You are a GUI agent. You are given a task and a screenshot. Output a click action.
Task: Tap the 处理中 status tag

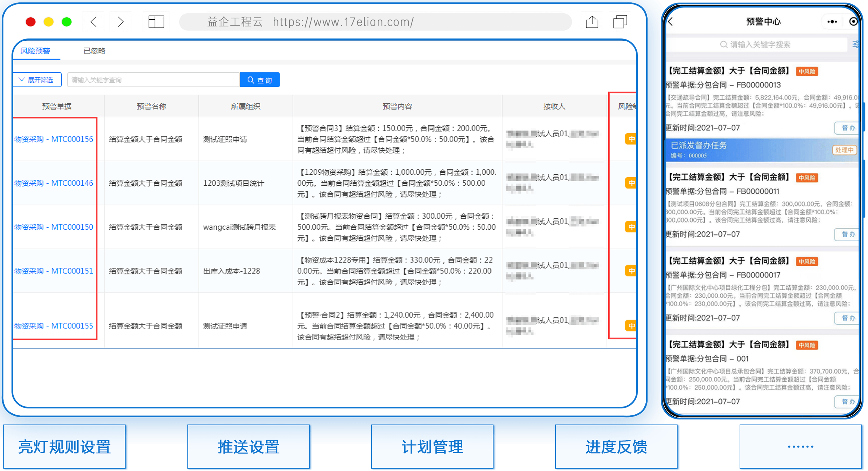pos(845,150)
